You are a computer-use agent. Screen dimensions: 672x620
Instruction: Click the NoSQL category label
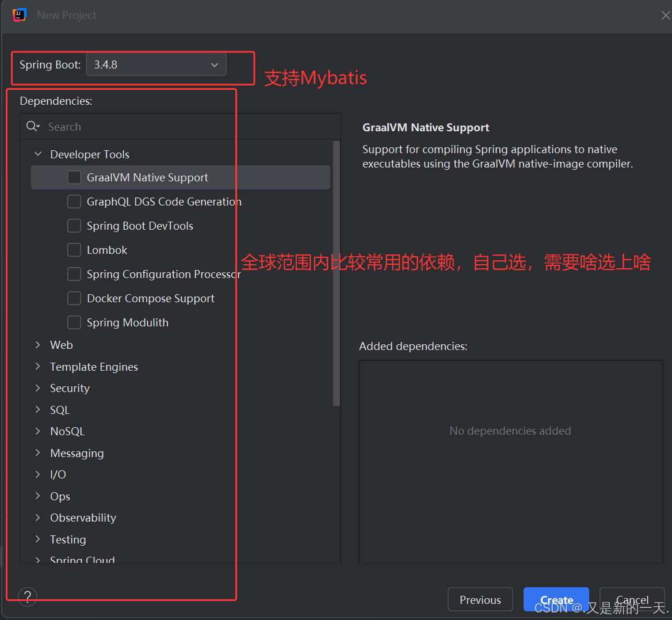pyautogui.click(x=67, y=431)
